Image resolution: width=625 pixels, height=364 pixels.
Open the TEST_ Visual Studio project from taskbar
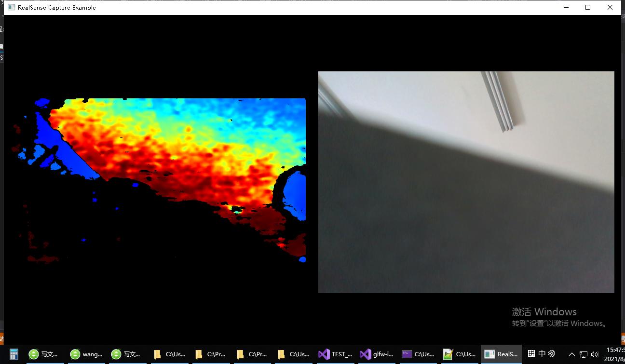(335, 354)
